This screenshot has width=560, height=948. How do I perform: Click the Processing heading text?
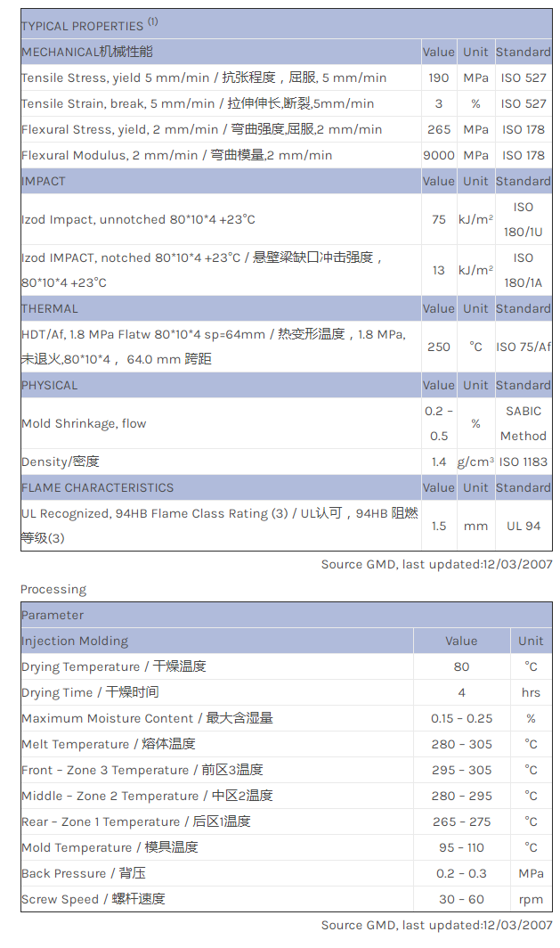click(x=53, y=589)
